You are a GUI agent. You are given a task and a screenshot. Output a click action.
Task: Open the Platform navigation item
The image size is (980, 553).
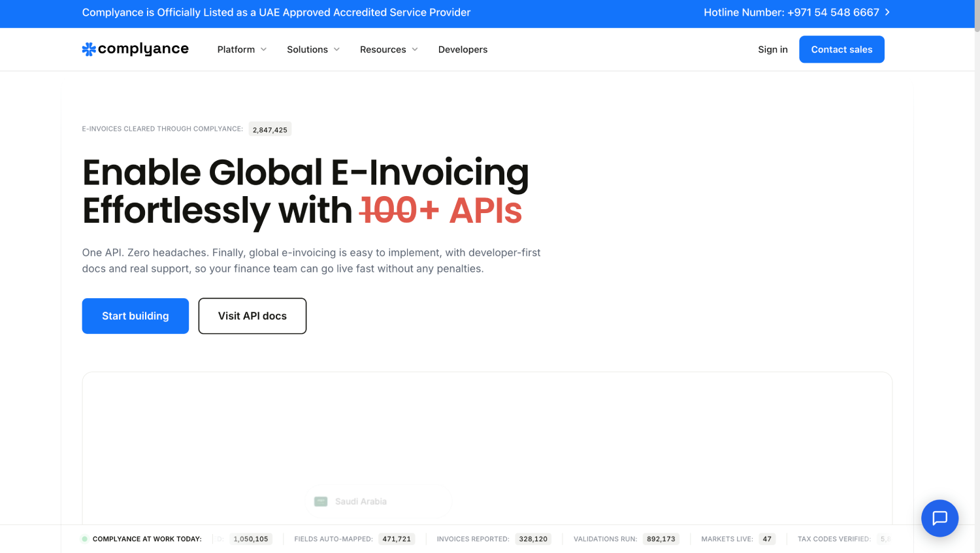[236, 50]
